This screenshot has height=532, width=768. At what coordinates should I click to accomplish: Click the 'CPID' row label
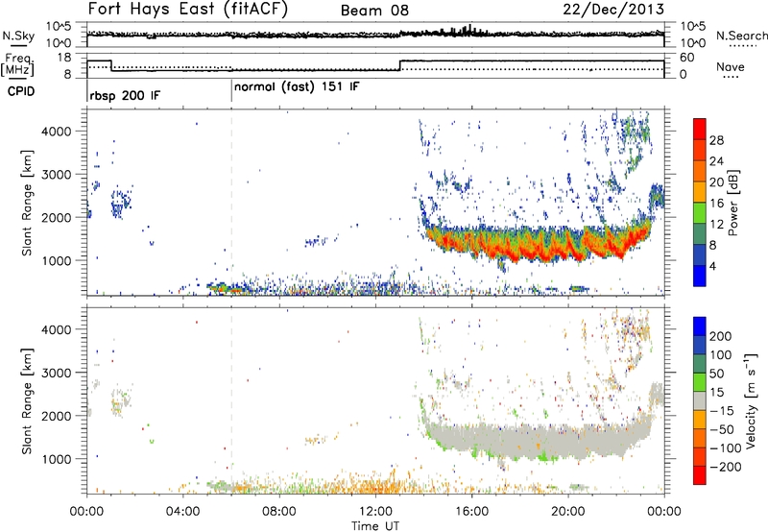pyautogui.click(x=21, y=91)
